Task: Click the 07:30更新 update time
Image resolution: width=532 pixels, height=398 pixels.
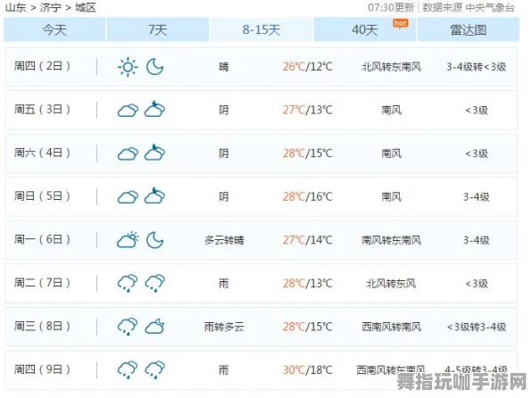Action: coord(391,7)
